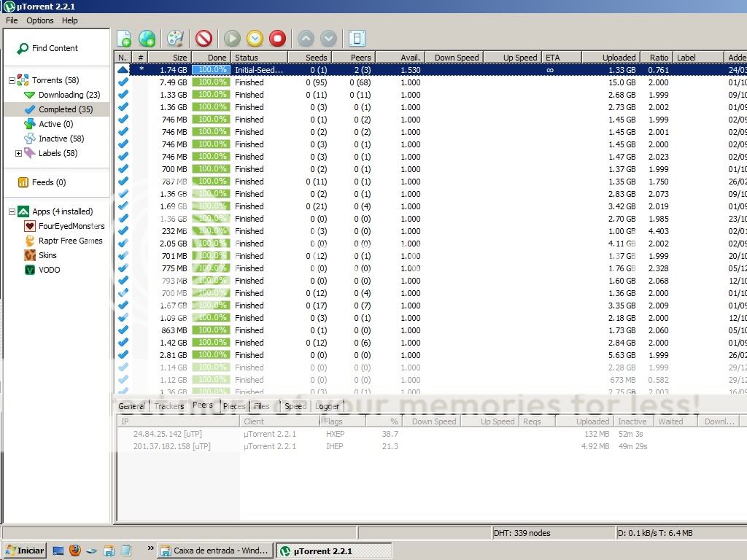
Task: Switch to the Files tab
Action: [262, 406]
